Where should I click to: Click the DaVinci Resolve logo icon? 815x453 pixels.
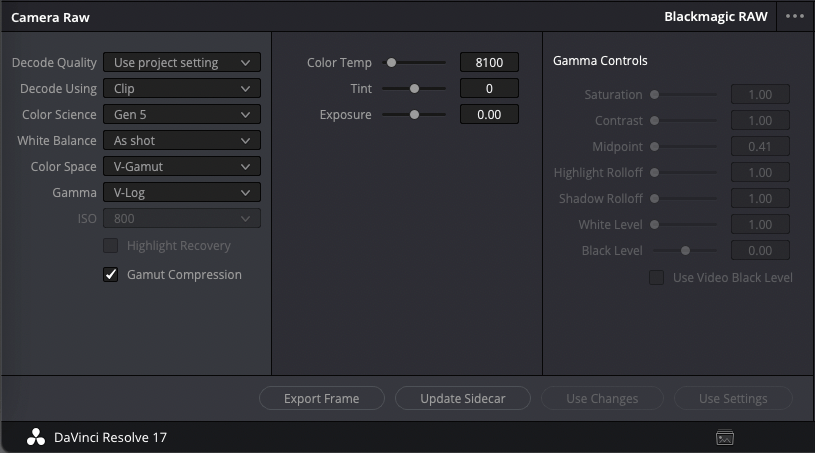[36, 437]
